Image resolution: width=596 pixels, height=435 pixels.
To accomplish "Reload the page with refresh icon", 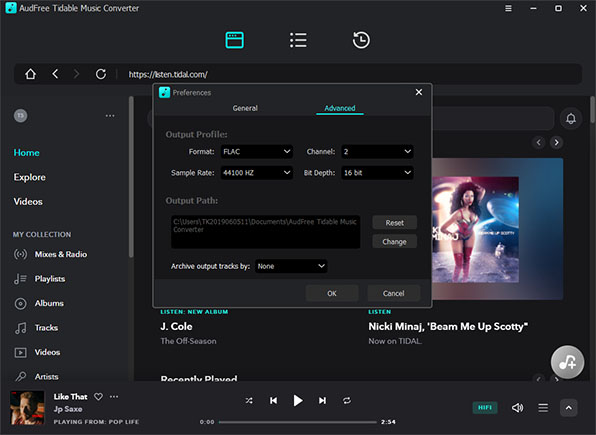I will coord(101,74).
